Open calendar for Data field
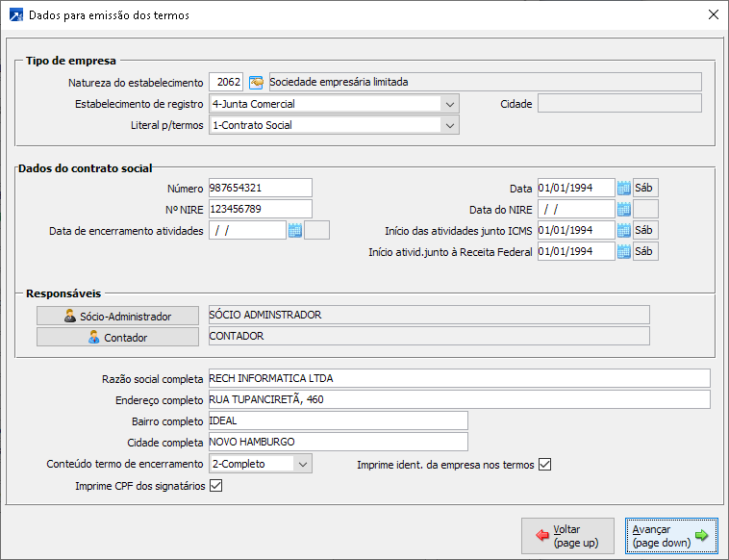The image size is (729, 560). 623,189
